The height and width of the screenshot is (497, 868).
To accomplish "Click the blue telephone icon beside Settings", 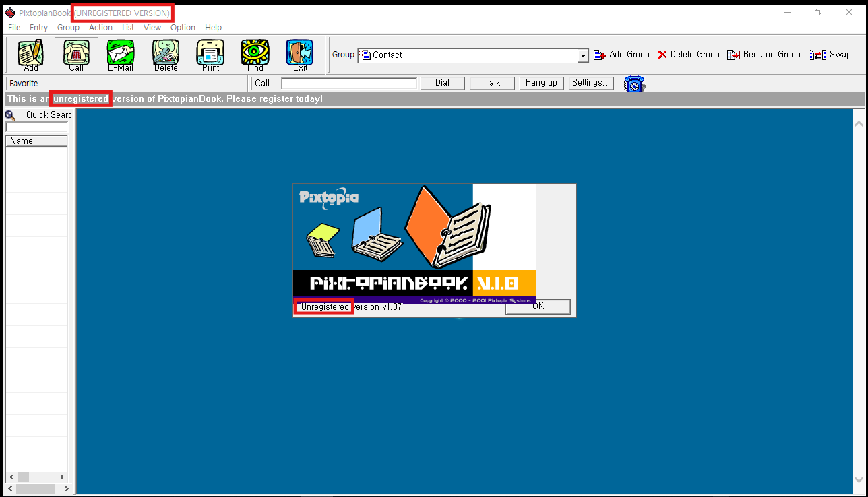I will point(634,84).
